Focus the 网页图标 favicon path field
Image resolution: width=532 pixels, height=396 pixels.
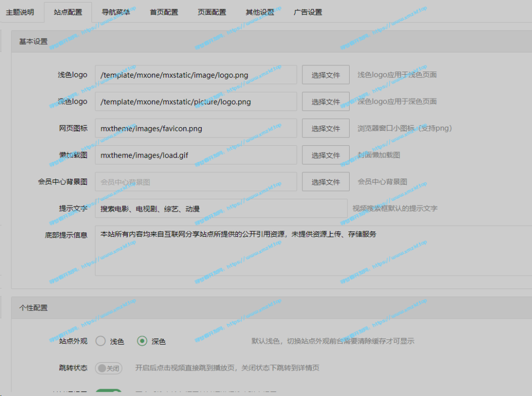coord(196,128)
